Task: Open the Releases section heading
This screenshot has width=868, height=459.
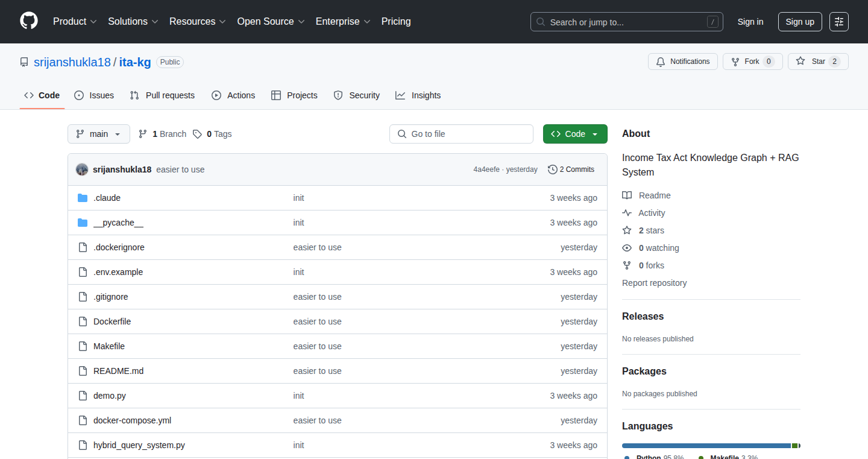Action: pyautogui.click(x=643, y=316)
